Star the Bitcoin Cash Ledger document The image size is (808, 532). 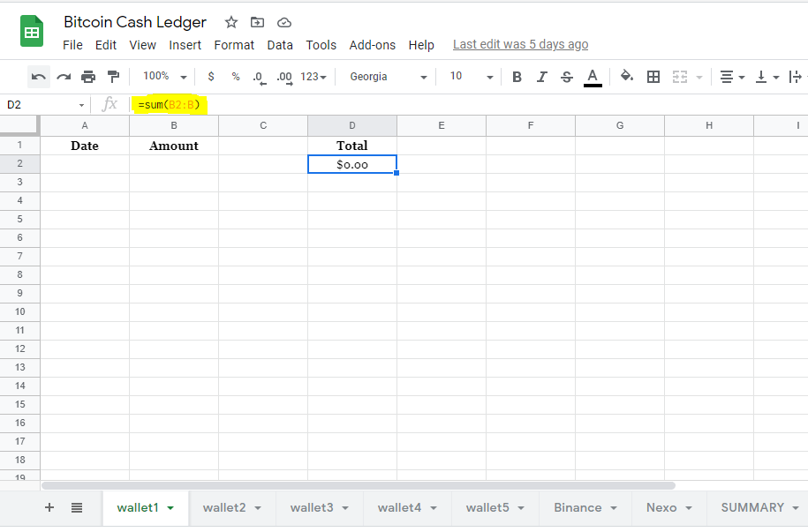pyautogui.click(x=230, y=22)
